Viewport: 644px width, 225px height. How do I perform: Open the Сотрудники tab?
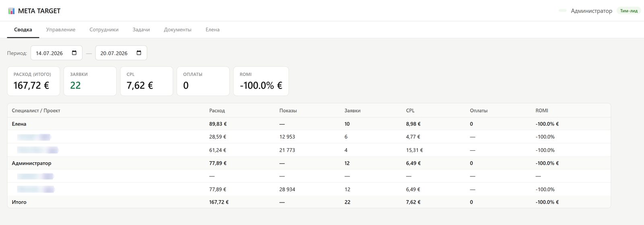(104, 30)
